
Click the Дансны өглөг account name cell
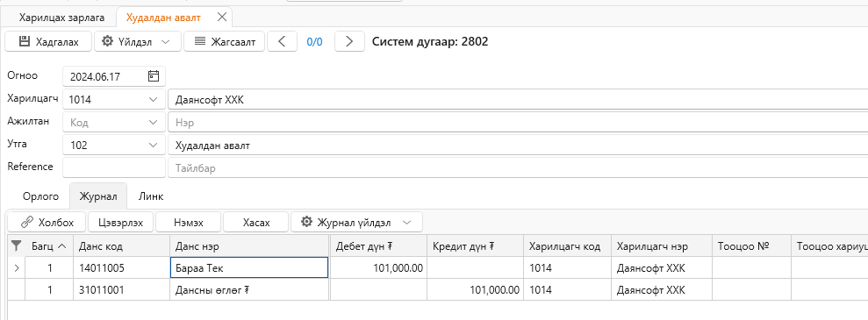tap(249, 289)
